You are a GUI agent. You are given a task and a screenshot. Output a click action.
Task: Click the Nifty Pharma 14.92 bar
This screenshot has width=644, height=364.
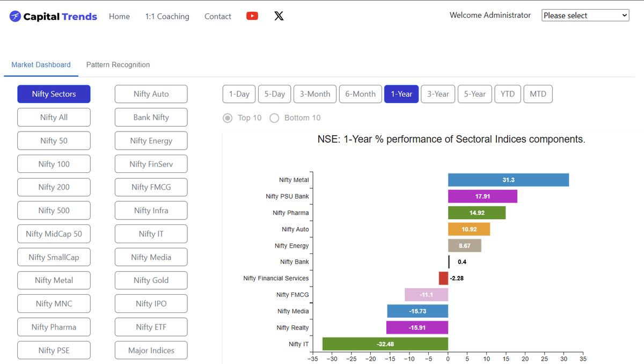pyautogui.click(x=477, y=213)
